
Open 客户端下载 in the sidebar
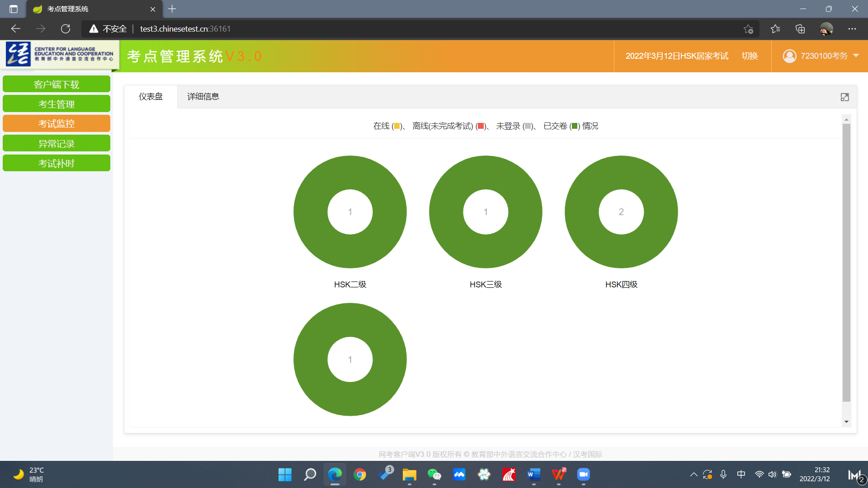pos(57,84)
